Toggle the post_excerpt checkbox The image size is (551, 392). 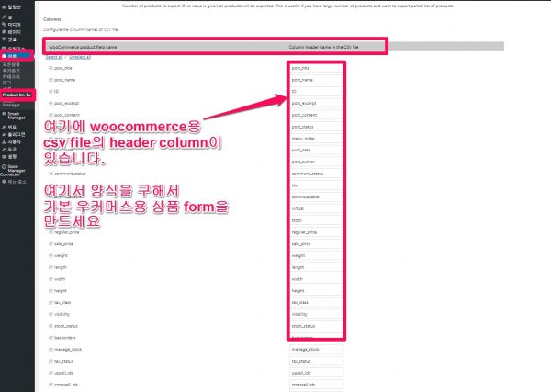[x=51, y=103]
